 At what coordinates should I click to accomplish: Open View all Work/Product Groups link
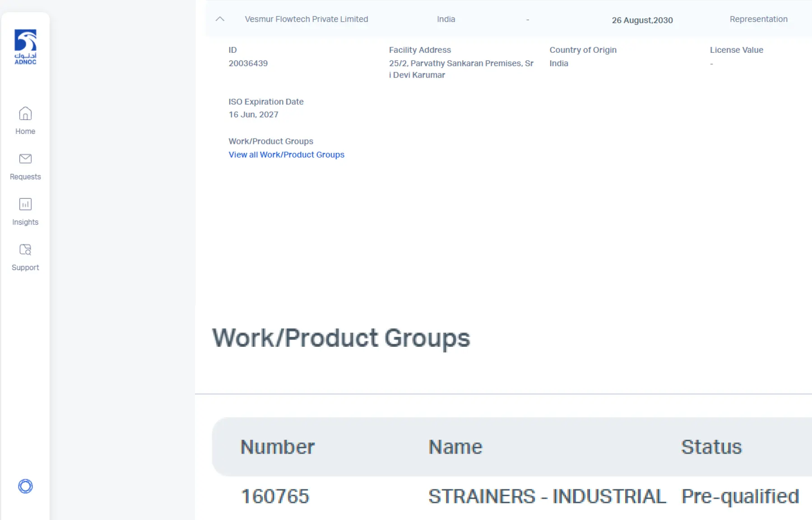(x=286, y=155)
